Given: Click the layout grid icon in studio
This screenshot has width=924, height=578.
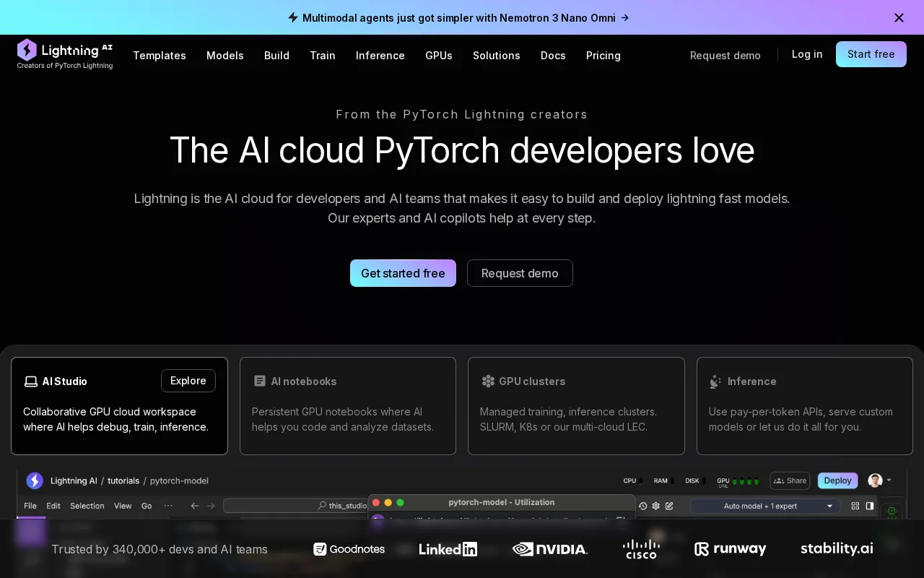Looking at the screenshot, I should (x=855, y=506).
